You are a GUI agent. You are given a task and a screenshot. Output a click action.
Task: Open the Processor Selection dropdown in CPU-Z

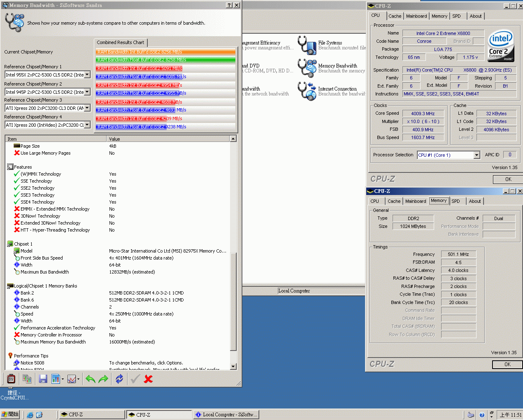[x=477, y=155]
